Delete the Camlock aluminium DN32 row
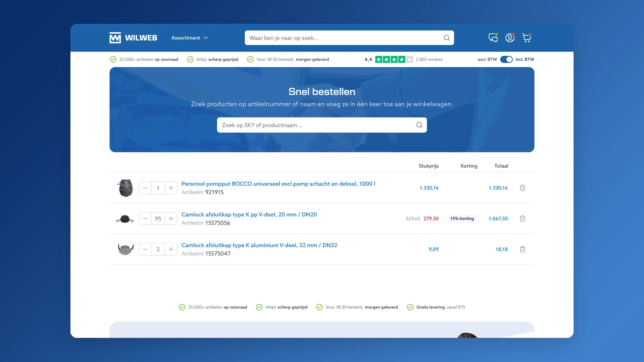The image size is (644, 362). (x=522, y=249)
